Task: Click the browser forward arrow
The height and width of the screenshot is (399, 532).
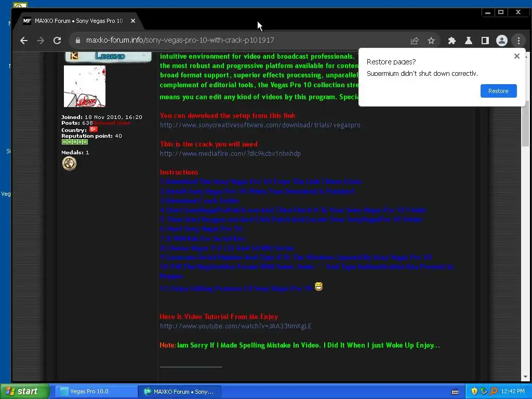Action: [x=41, y=41]
